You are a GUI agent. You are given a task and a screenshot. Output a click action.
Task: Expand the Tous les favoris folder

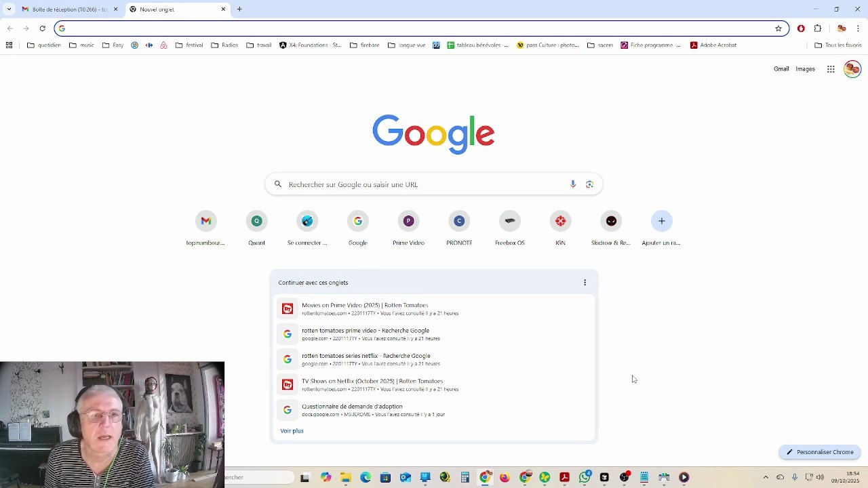point(838,45)
